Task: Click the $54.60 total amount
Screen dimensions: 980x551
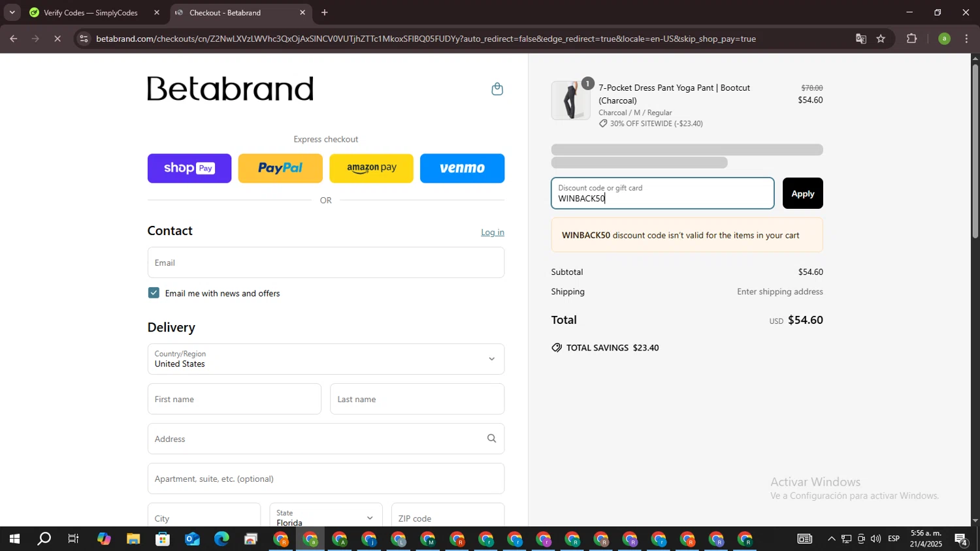Action: tap(806, 320)
